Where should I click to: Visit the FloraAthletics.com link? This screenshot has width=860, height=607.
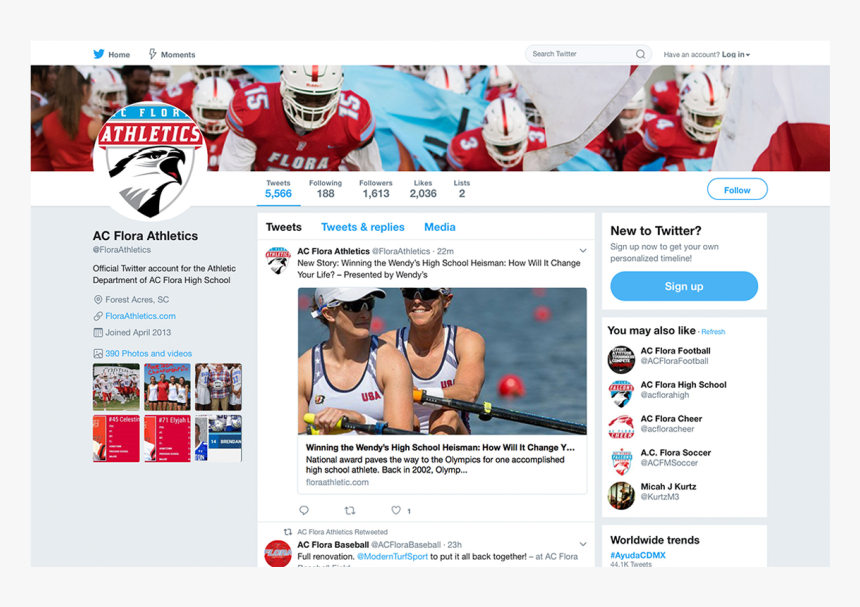coord(140,316)
